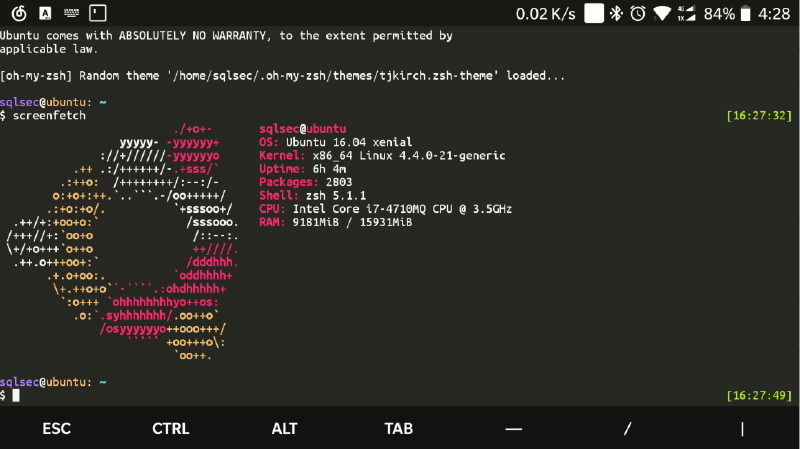The height and width of the screenshot is (449, 800).
Task: Tap the letter A notification icon
Action: [x=45, y=14]
